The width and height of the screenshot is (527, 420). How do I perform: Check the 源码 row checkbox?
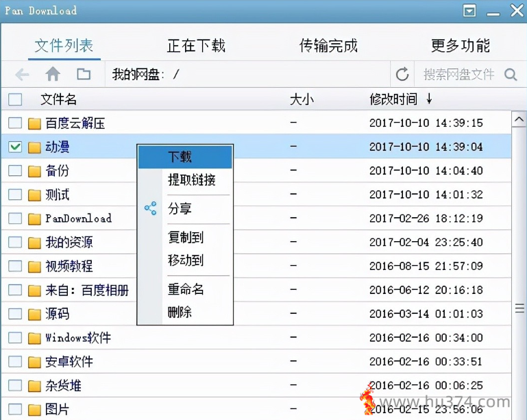(15, 314)
